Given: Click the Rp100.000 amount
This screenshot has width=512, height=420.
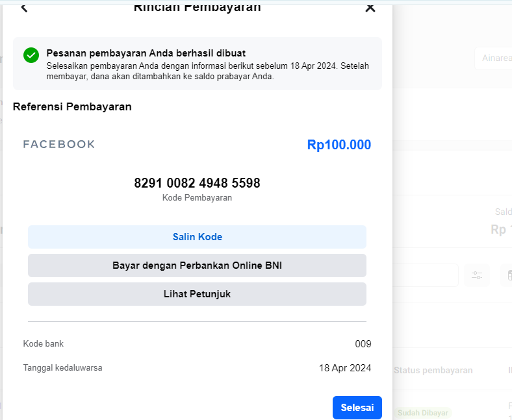Looking at the screenshot, I should [x=339, y=145].
